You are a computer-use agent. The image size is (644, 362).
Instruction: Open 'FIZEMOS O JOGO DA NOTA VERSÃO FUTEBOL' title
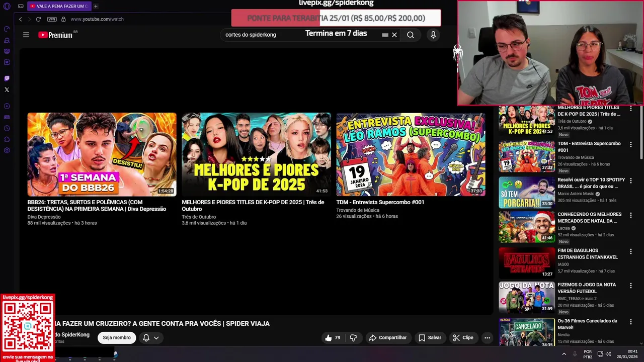pos(587,288)
